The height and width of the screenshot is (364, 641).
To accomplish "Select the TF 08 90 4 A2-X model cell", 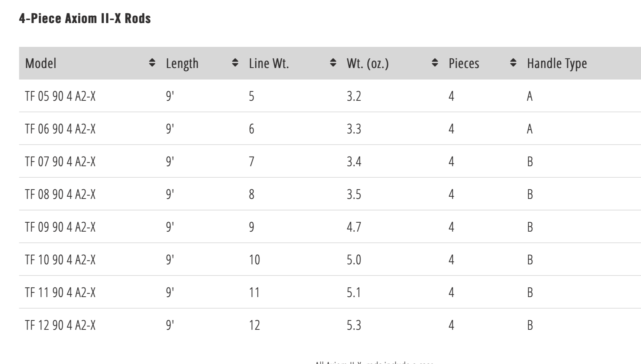I will 60,194.
